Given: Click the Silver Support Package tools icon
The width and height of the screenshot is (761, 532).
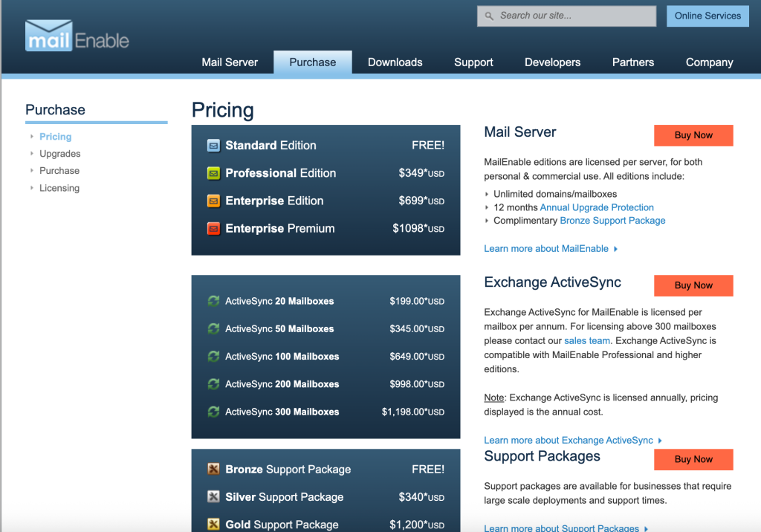Looking at the screenshot, I should (x=213, y=496).
